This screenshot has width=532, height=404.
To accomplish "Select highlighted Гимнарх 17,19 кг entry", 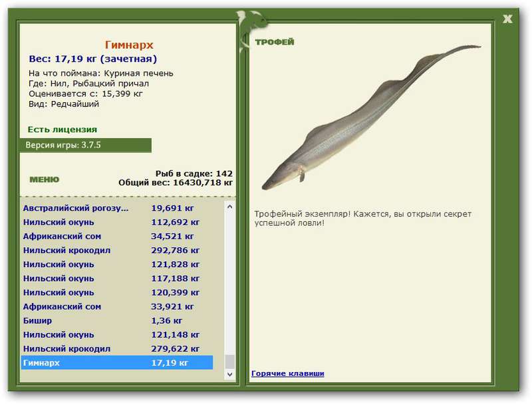I will [x=117, y=363].
